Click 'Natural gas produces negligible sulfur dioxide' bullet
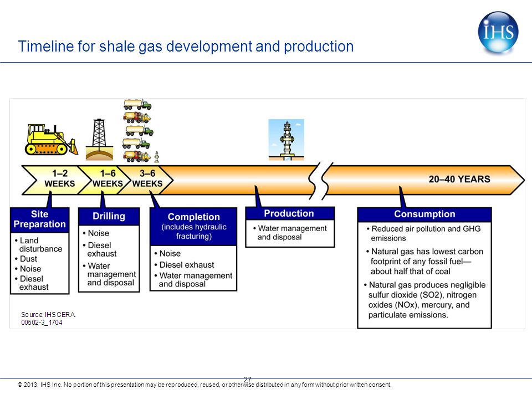Screen dimensions: 532x399 (424, 300)
